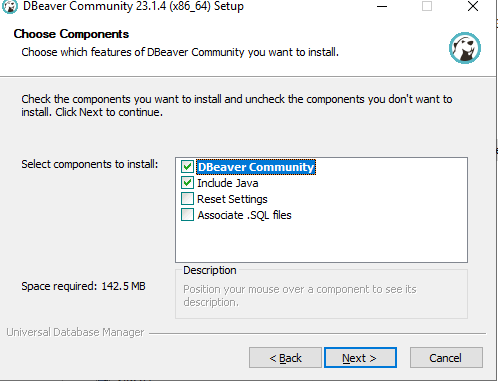Click the Description box text

click(300, 295)
